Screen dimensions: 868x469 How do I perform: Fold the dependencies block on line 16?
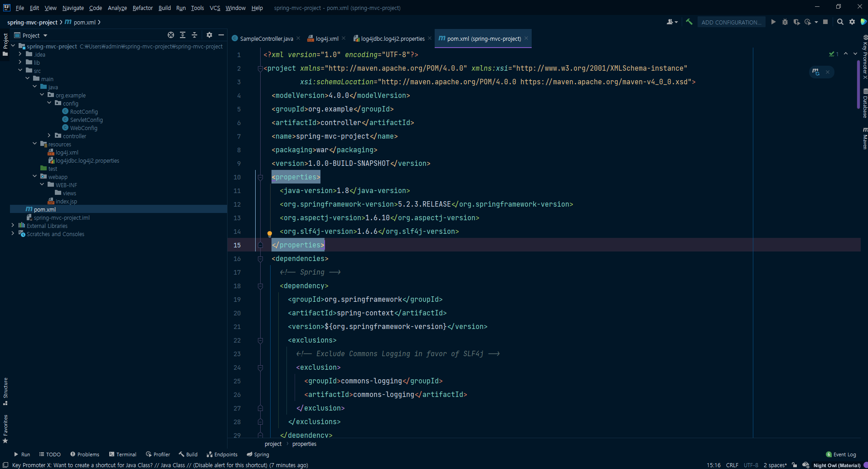pyautogui.click(x=260, y=259)
